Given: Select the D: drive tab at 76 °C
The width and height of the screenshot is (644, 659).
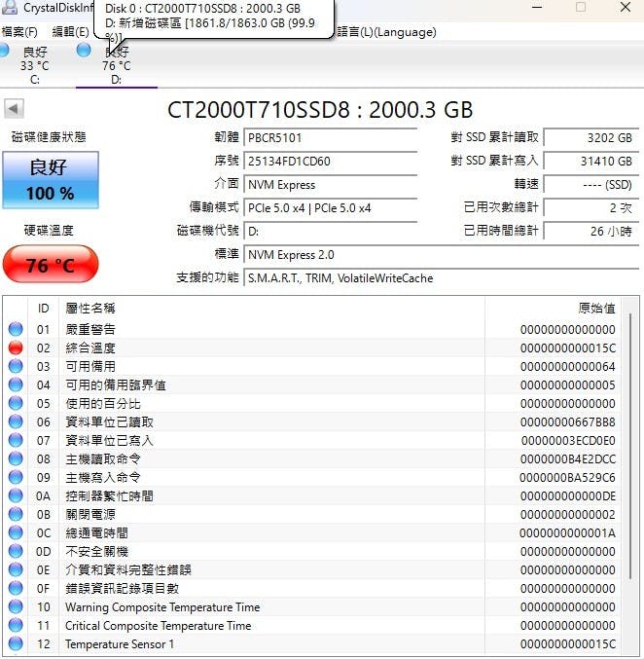Looking at the screenshot, I should [x=117, y=65].
